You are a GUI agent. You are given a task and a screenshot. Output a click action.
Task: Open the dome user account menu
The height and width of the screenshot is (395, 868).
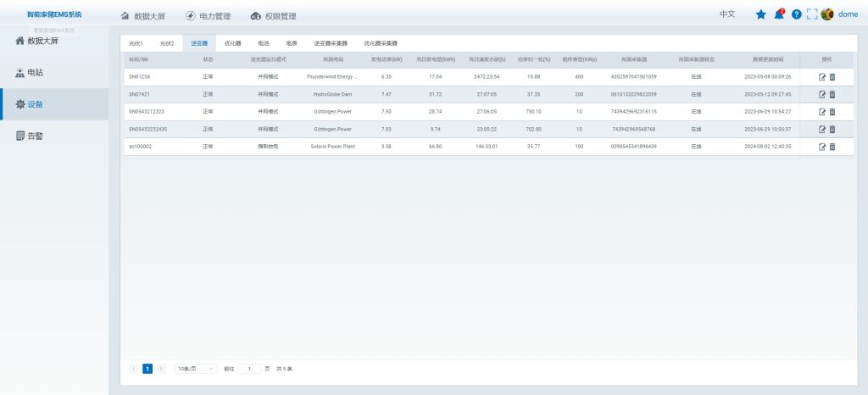(848, 14)
